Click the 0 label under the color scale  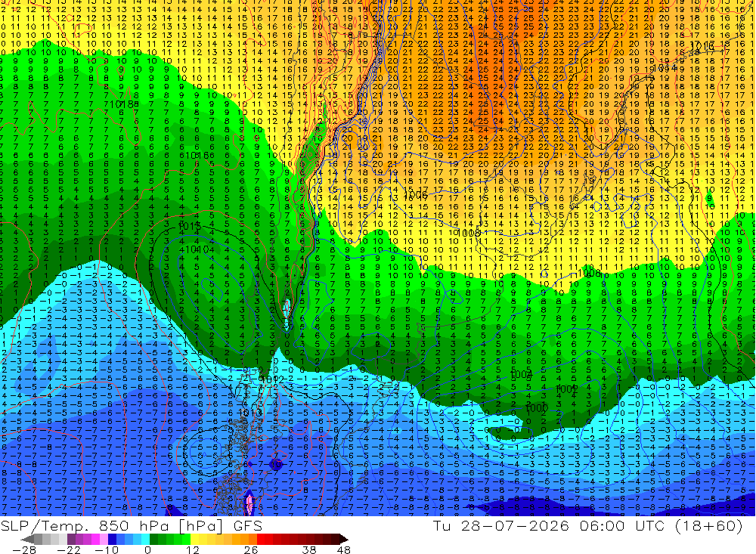tap(147, 549)
